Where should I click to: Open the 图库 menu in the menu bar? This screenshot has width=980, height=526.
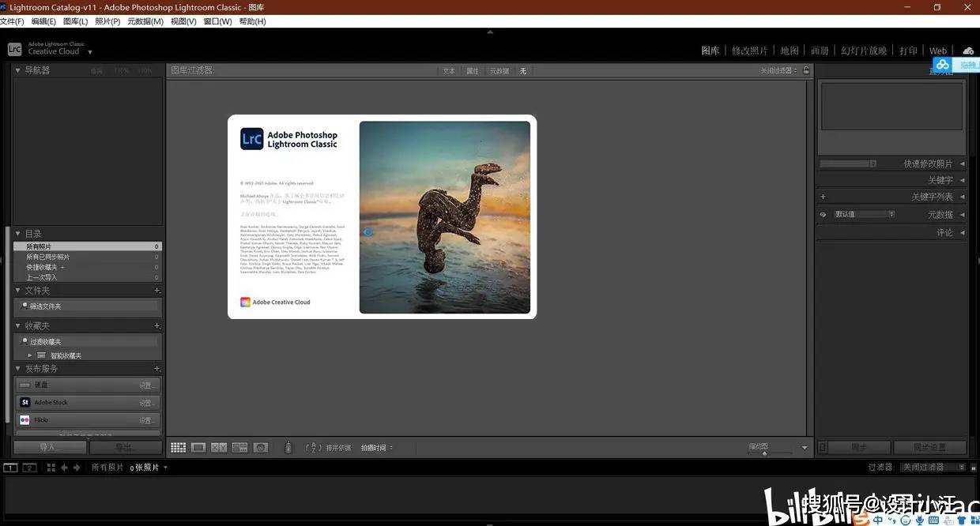point(75,21)
